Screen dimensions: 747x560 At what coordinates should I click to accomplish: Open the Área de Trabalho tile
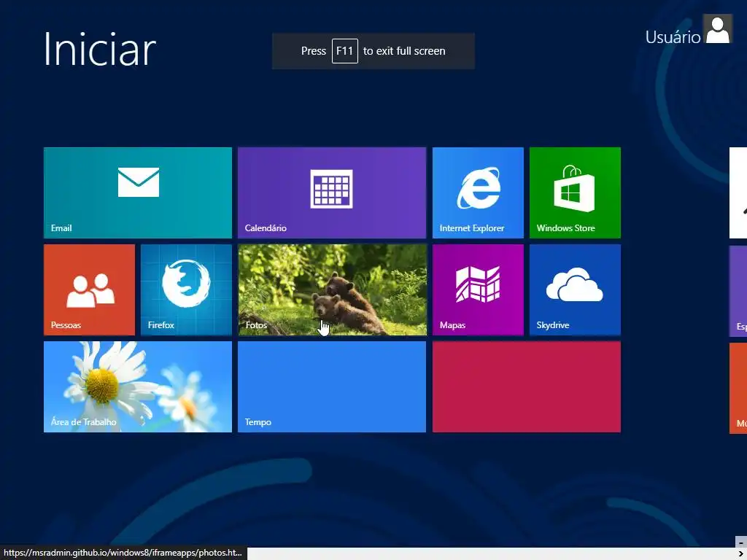[138, 387]
